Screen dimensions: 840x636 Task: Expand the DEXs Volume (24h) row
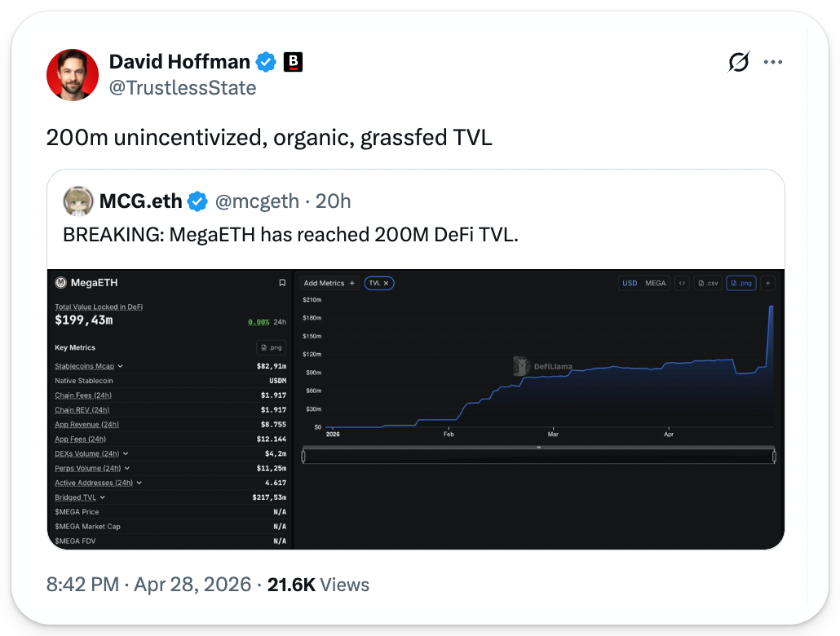click(x=126, y=453)
